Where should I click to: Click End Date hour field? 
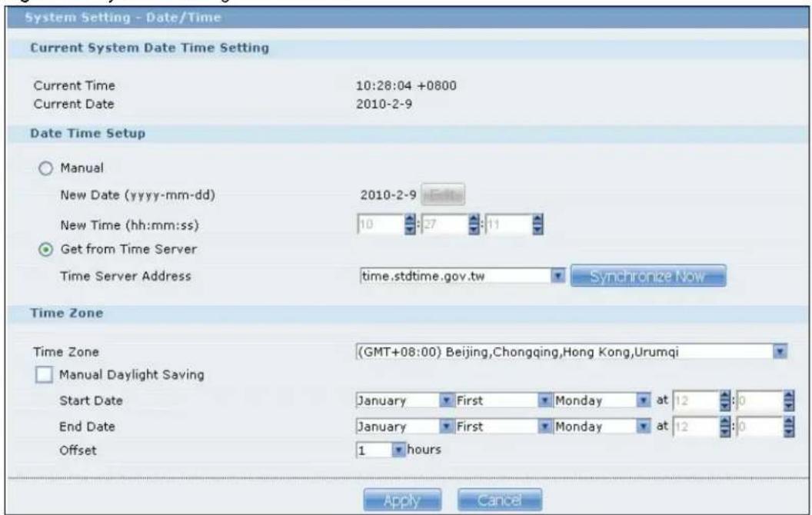(x=697, y=427)
